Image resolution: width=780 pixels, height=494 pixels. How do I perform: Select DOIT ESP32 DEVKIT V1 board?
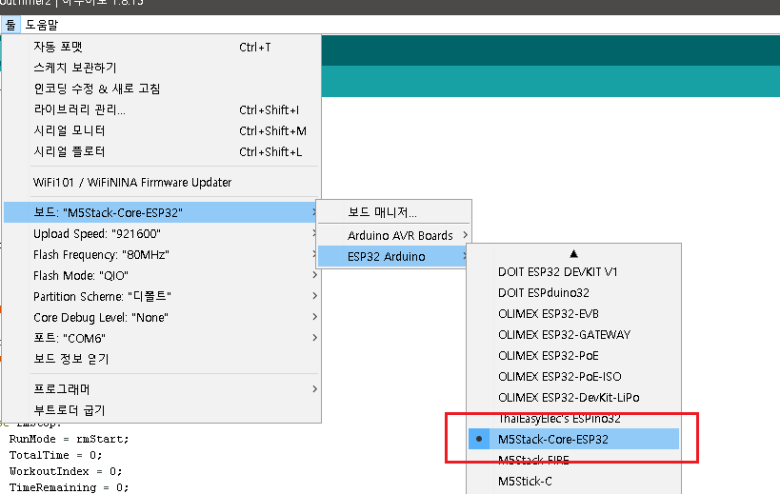(x=574, y=272)
